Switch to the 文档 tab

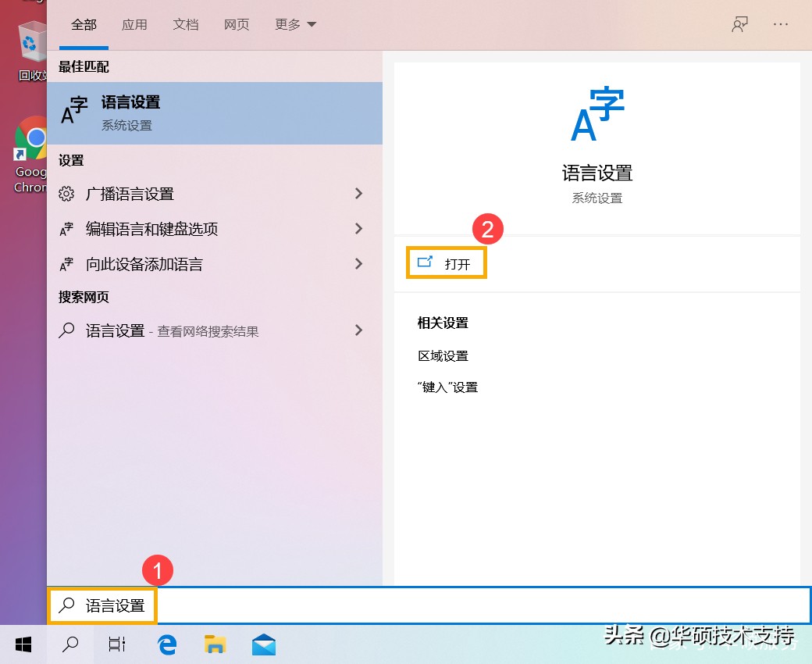(x=185, y=24)
